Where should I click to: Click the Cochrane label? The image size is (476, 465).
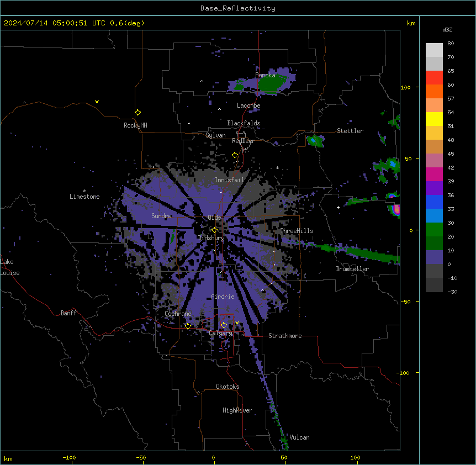coord(178,314)
